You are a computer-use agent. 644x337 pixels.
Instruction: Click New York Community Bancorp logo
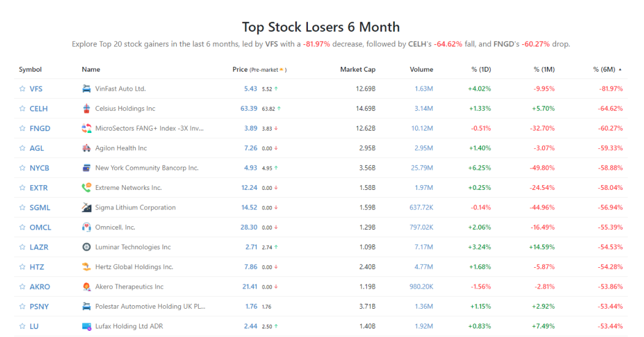pyautogui.click(x=86, y=167)
